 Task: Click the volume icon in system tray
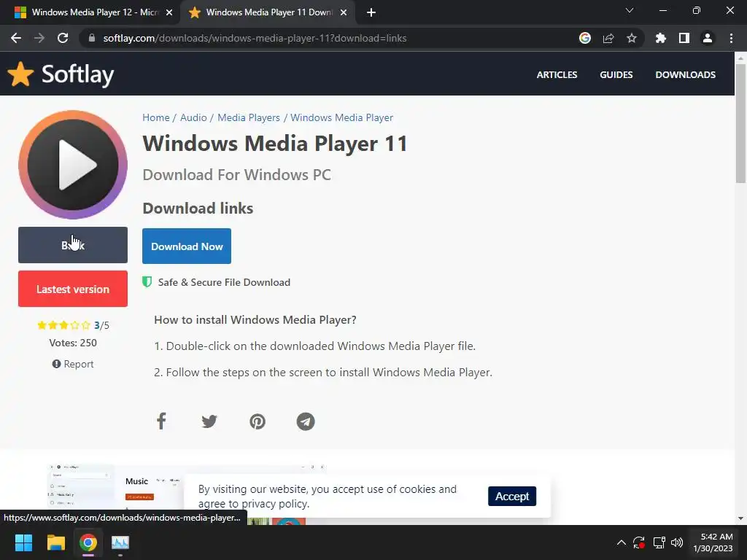677,542
